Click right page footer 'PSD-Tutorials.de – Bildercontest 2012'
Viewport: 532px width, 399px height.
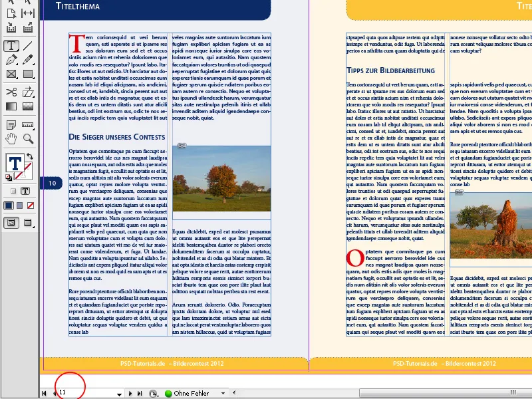444,364
